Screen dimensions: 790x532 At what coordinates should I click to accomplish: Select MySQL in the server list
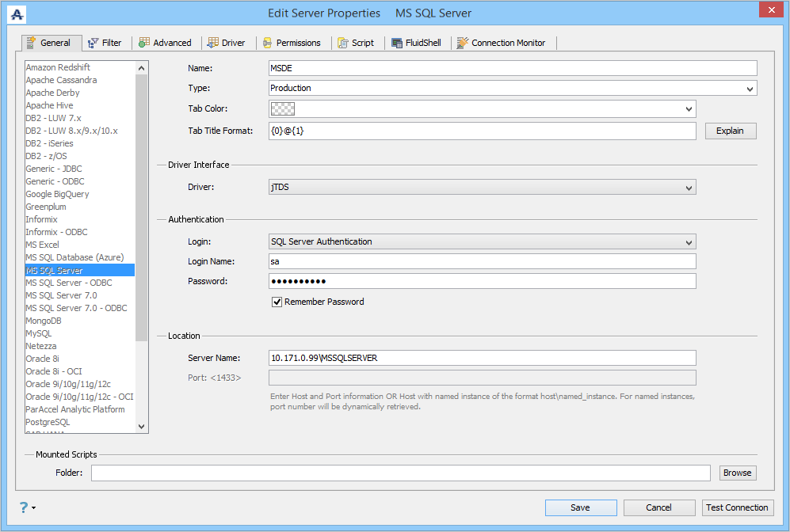[39, 333]
